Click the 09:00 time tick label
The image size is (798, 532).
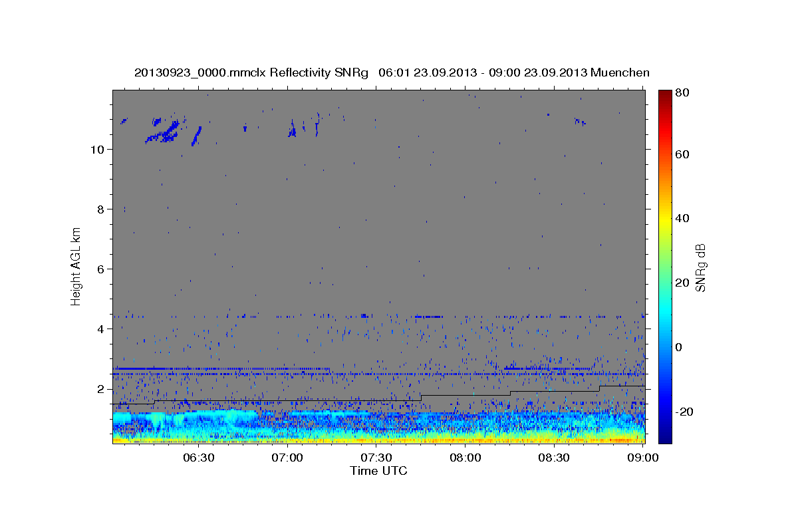[642, 458]
